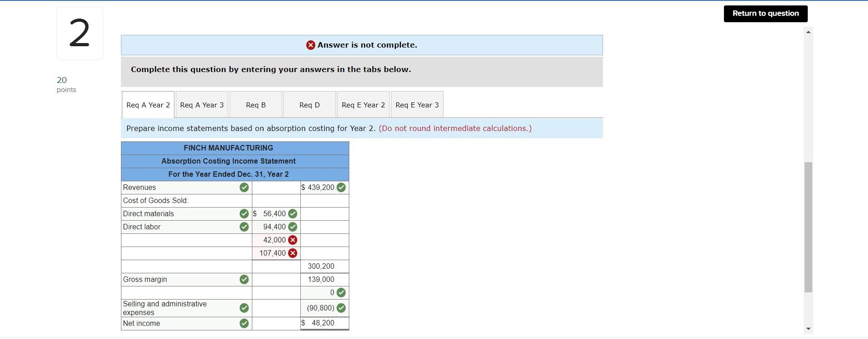Switch to the Req B tab
The height and width of the screenshot is (339, 868).
click(x=256, y=105)
